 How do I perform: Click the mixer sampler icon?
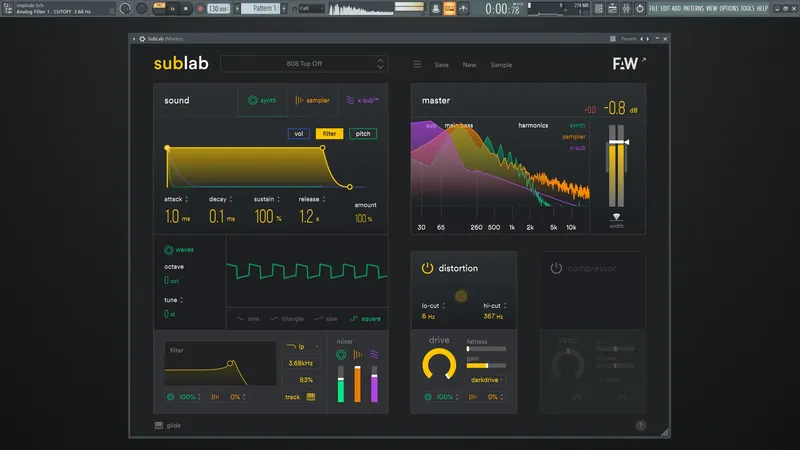pos(358,354)
